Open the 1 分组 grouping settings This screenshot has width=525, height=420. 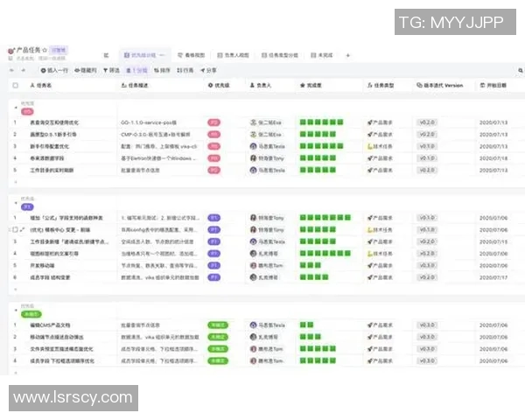coord(136,70)
